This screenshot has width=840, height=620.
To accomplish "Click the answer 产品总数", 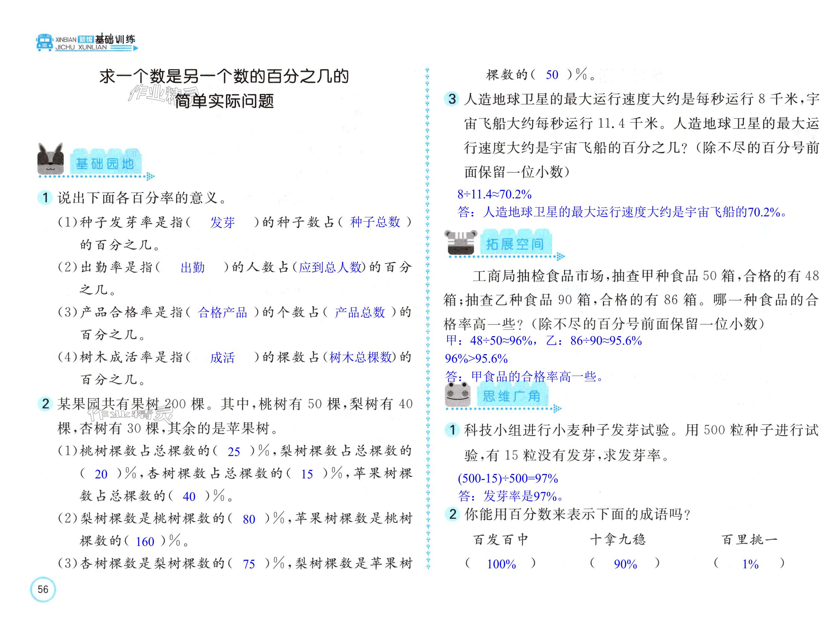I will click(360, 312).
